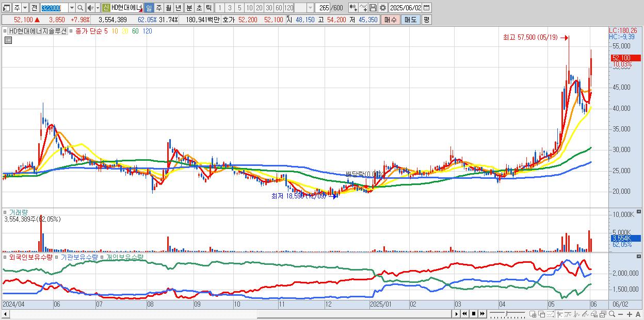The width and height of the screenshot is (644, 320).
Task: Toggle the 전 button in toolbar
Action: click(34, 8)
